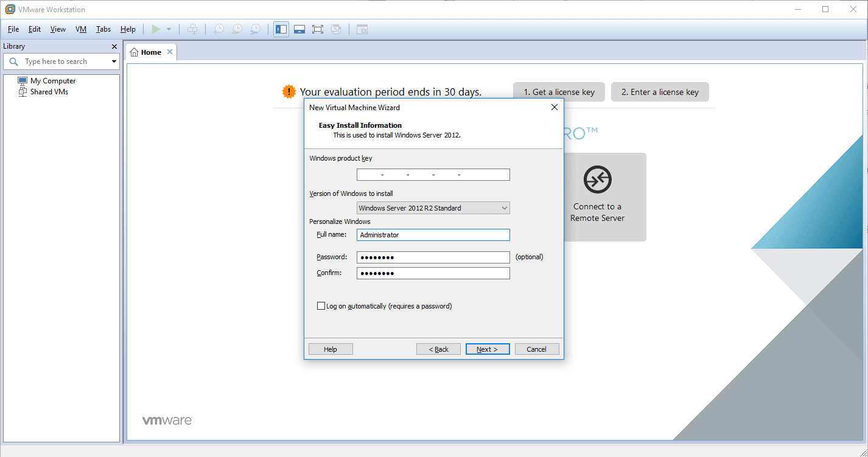Click the Revert to Snapshot toolbar icon
Image resolution: width=868 pixels, height=457 pixels.
coord(237,29)
